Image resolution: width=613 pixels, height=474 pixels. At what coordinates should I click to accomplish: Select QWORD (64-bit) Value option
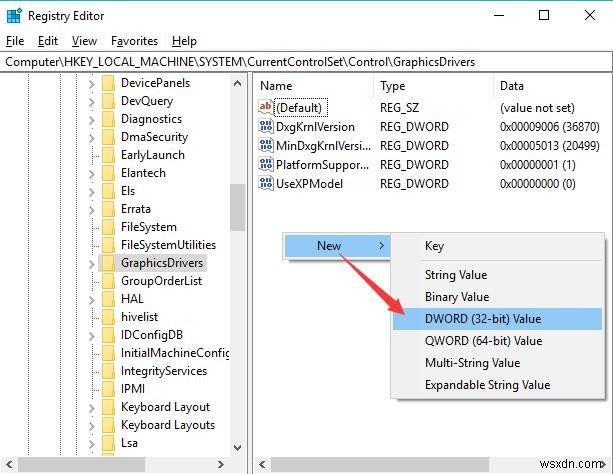coord(483,341)
